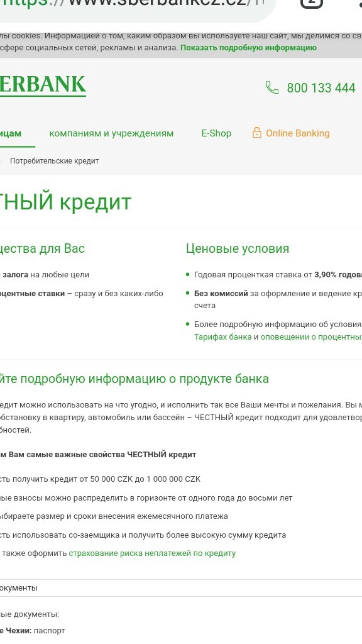Select the 'компаниям и учреждениям' tab
This screenshot has width=362, height=644.
click(111, 133)
